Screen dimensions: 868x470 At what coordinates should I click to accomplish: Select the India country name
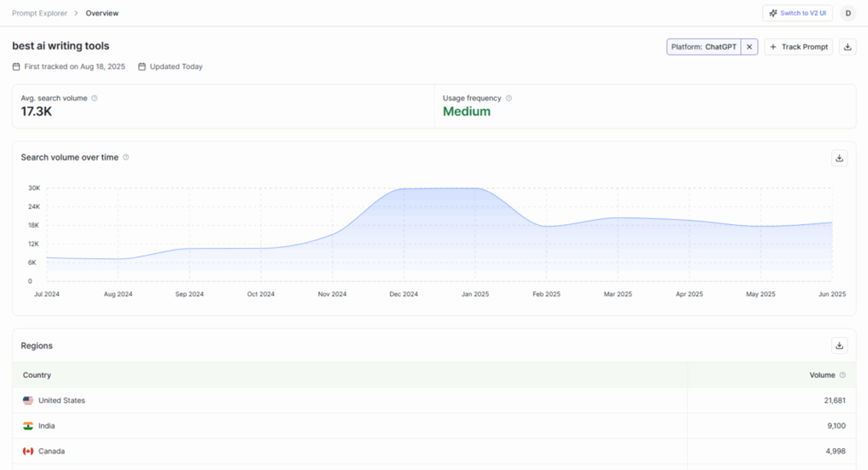[x=47, y=426]
